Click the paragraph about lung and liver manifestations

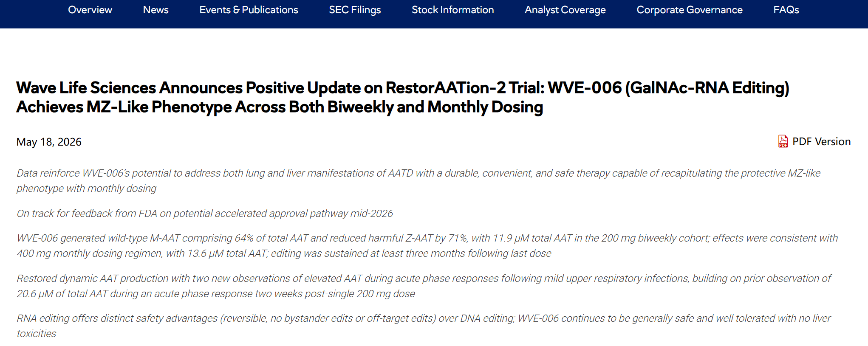click(418, 180)
